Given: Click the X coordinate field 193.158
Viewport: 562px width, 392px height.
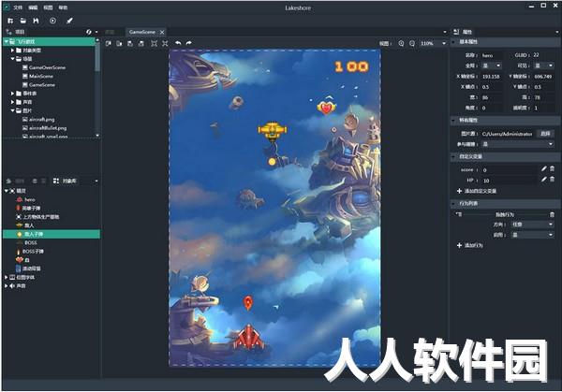Looking at the screenshot, I should click(x=492, y=77).
